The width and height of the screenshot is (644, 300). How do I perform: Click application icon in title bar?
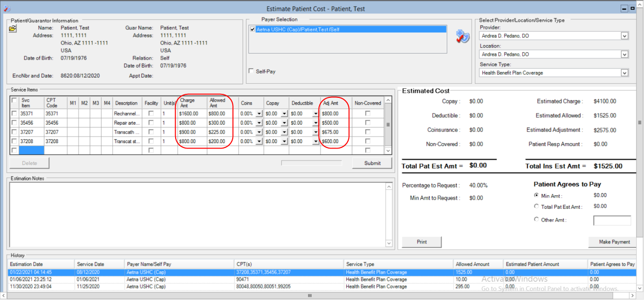pos(6,8)
